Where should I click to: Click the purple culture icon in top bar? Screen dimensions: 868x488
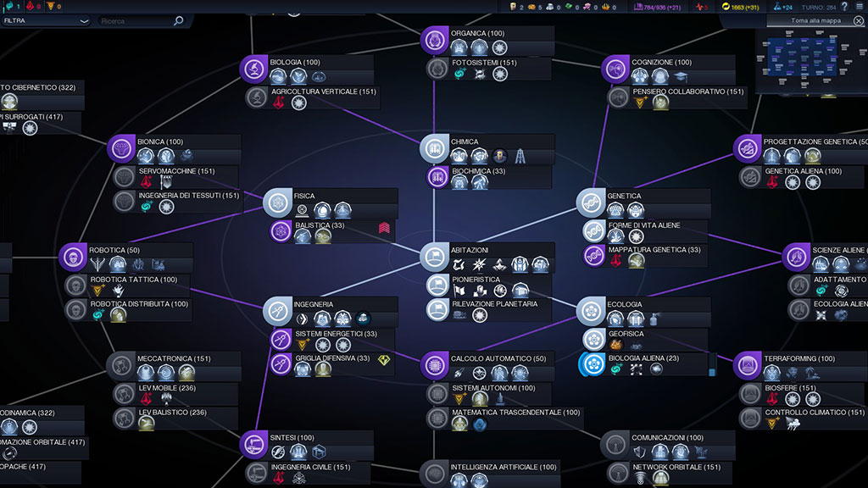[x=637, y=7]
